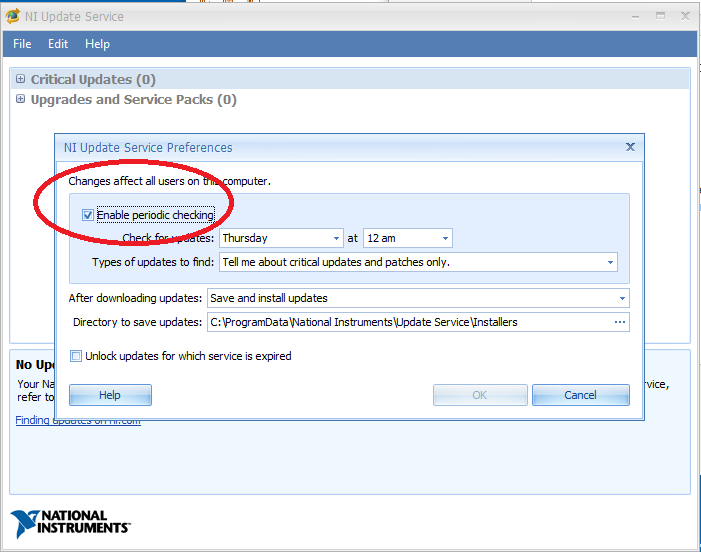Click the NI Update Service title icon

(x=13, y=16)
